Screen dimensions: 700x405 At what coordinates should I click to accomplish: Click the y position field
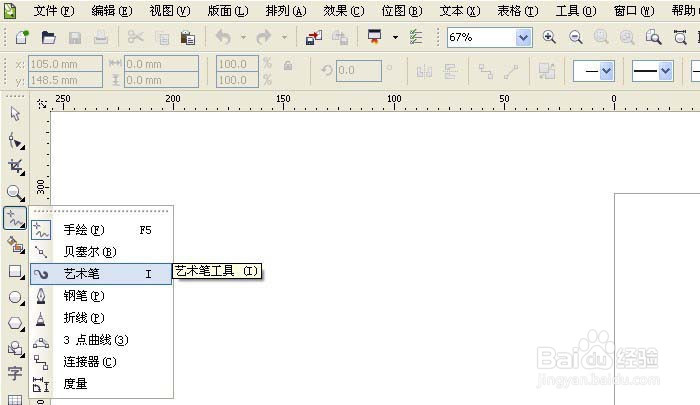pyautogui.click(x=65, y=80)
